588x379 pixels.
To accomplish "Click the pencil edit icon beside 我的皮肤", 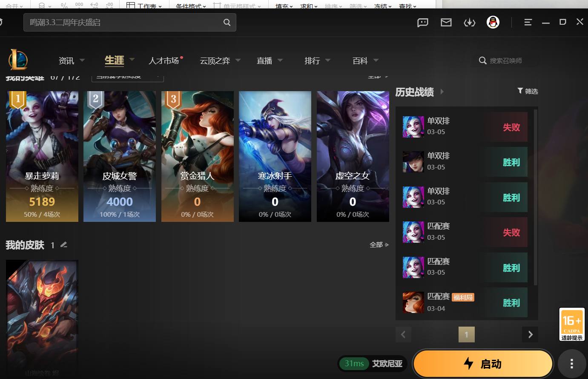I will (64, 244).
